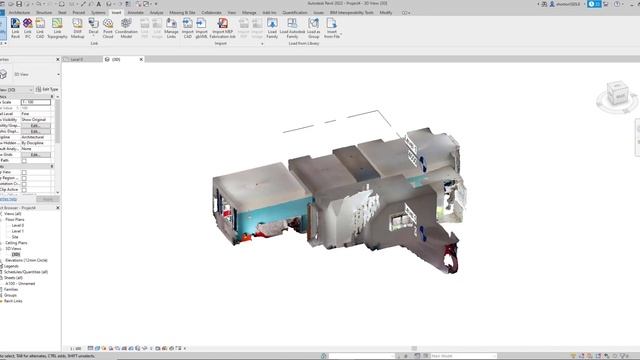Select Legends in Project Browser
This screenshot has width=640, height=360.
[11, 266]
